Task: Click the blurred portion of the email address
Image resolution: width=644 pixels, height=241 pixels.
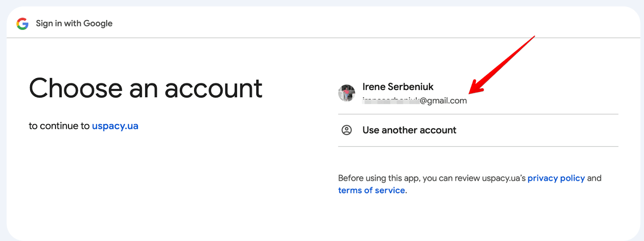Action: pos(390,101)
